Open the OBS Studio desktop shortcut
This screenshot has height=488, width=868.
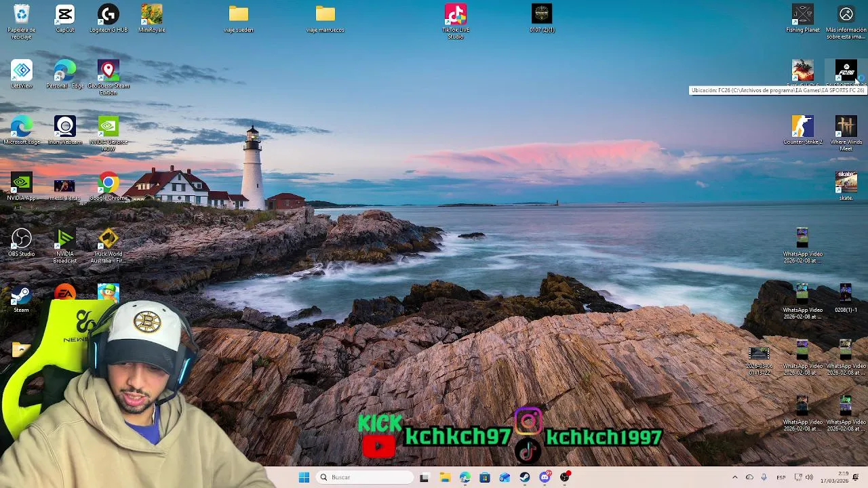coord(22,243)
